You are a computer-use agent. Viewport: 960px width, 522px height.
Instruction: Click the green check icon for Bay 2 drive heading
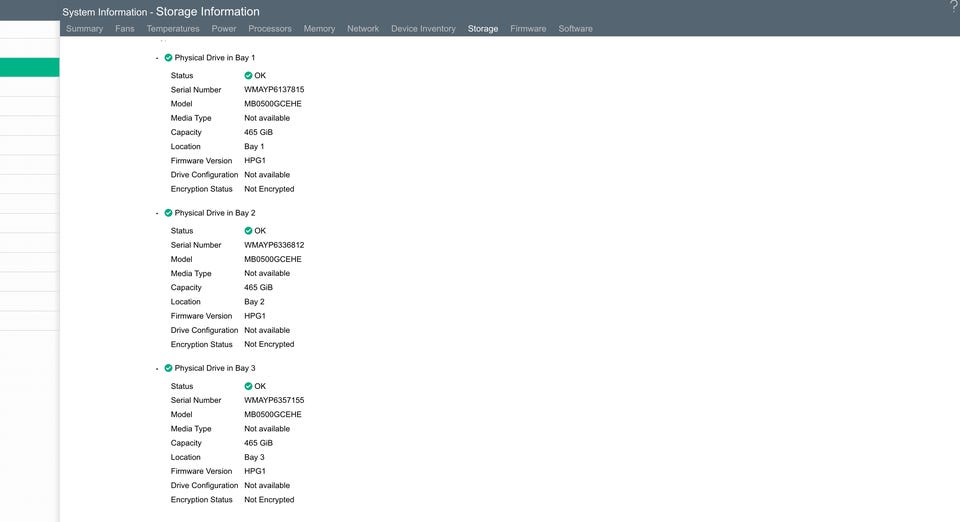pyautogui.click(x=168, y=213)
